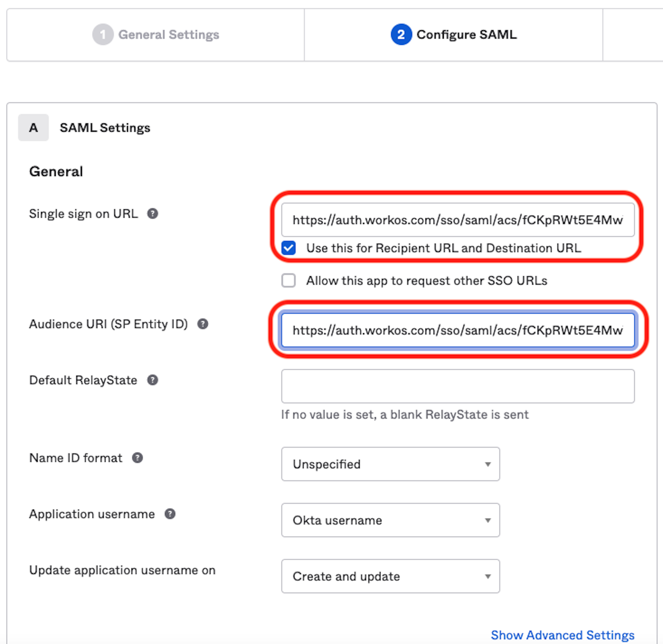Click Show Advanced Settings link
Screen dimensions: 663x644
562,635
